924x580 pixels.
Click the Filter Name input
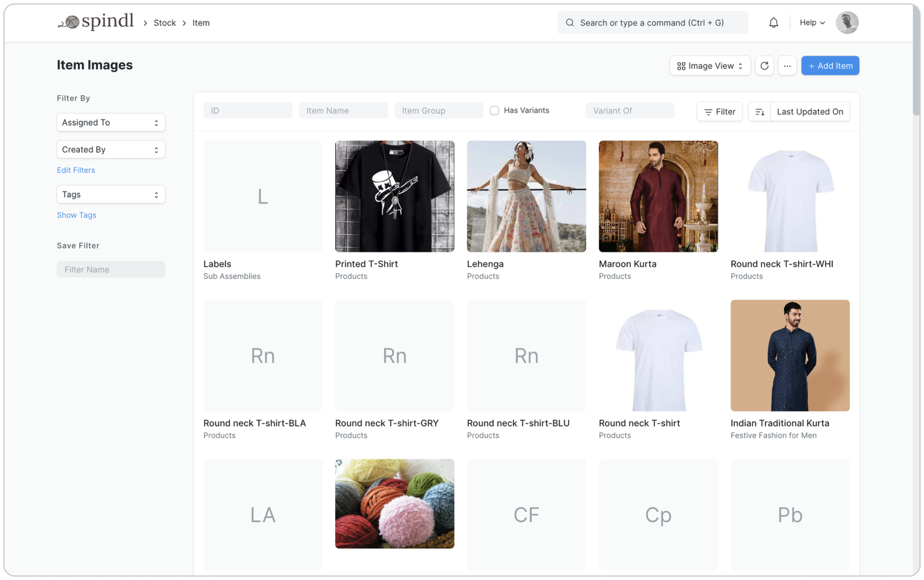coord(111,269)
